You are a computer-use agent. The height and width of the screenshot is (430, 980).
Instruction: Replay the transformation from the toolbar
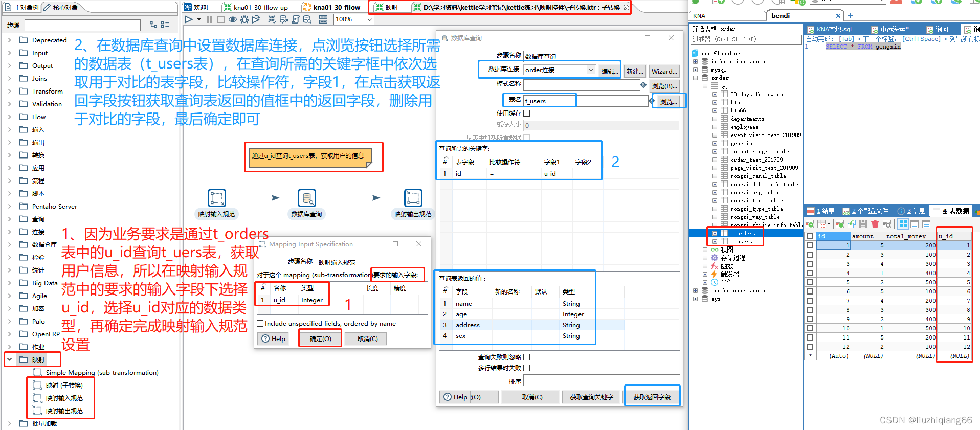(x=256, y=19)
